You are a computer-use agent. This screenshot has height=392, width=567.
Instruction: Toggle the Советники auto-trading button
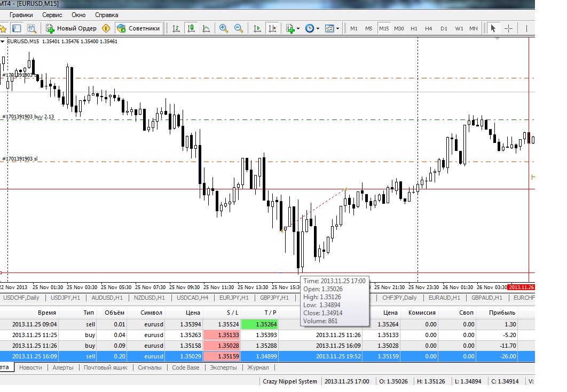click(138, 28)
